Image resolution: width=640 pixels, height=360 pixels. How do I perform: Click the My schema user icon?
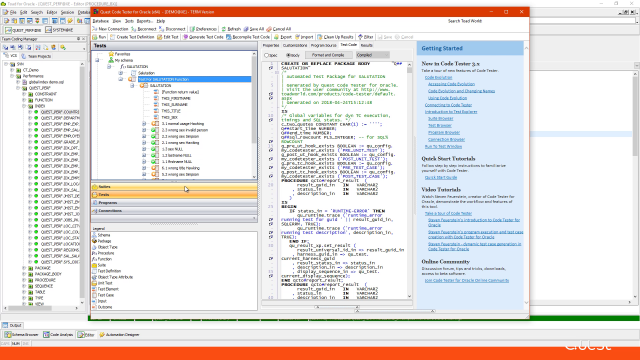(x=111, y=60)
